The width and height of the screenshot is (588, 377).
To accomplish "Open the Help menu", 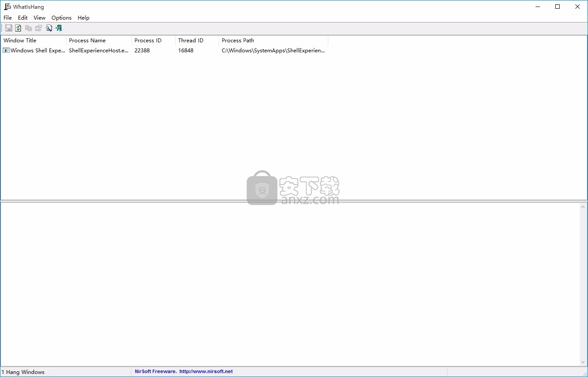I will 83,18.
